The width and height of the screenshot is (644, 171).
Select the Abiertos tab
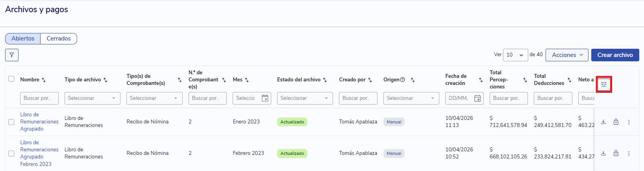(x=23, y=39)
